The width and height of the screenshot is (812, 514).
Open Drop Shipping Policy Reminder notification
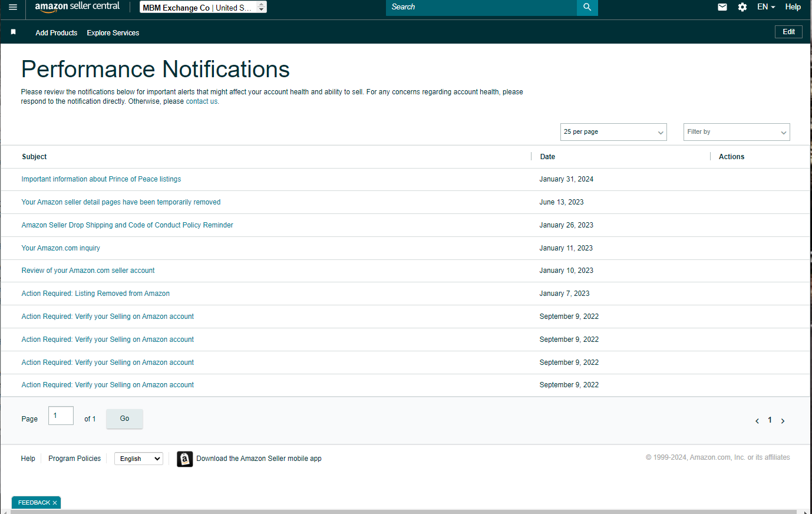coord(127,225)
